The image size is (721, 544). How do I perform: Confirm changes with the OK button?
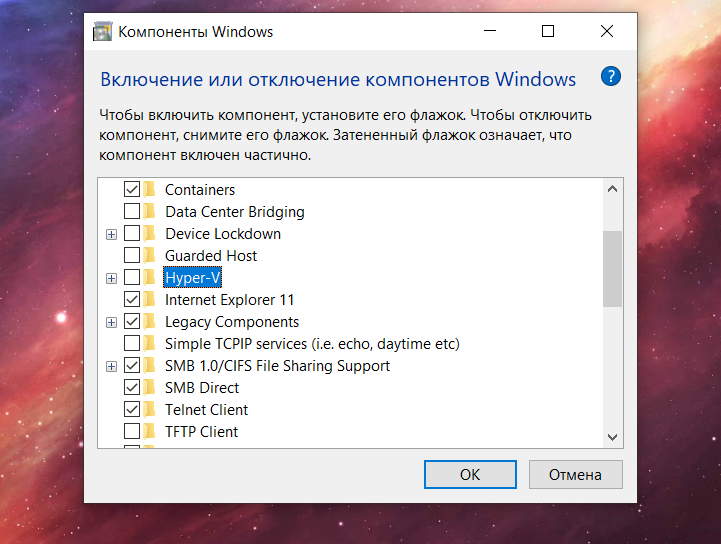(470, 475)
